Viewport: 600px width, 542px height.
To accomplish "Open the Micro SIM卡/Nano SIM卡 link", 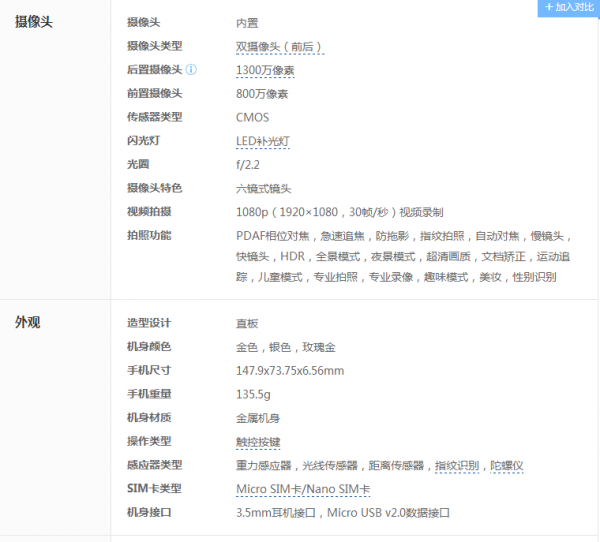I will [x=302, y=489].
